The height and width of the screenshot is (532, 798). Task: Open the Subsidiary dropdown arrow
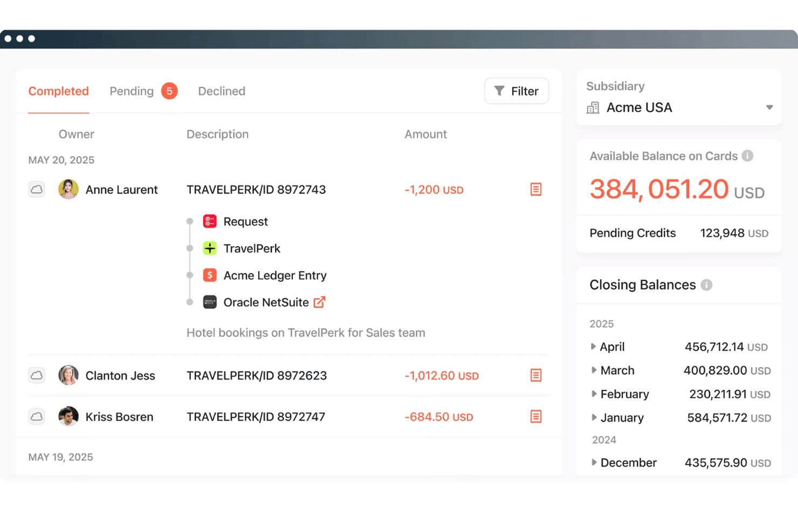pos(769,107)
